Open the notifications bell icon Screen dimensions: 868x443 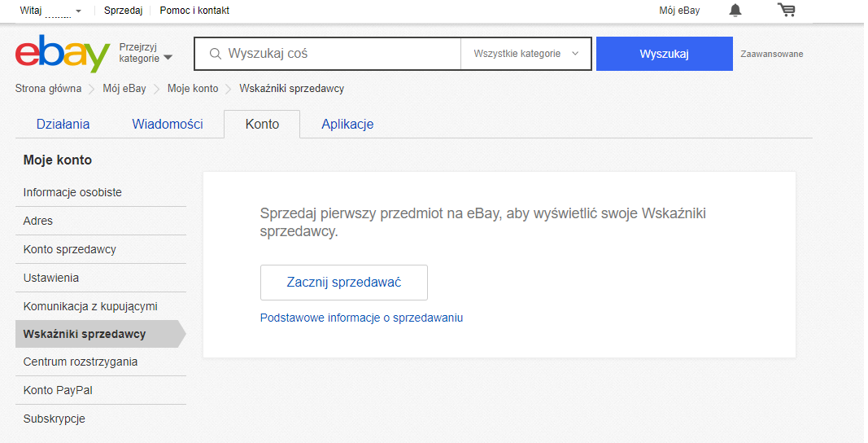point(735,10)
